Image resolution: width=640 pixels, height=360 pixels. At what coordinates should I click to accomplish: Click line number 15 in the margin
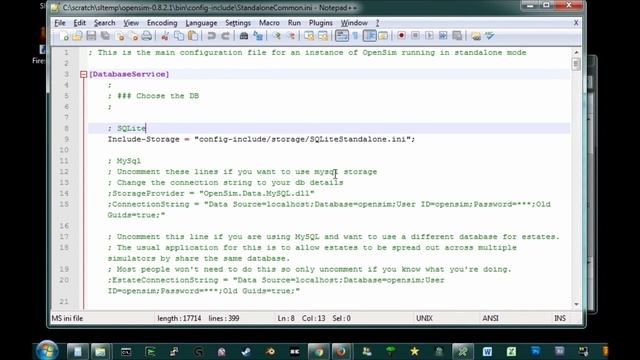64,204
